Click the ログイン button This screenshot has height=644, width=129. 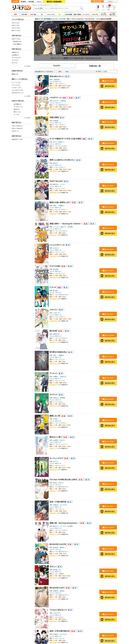pos(111,2)
